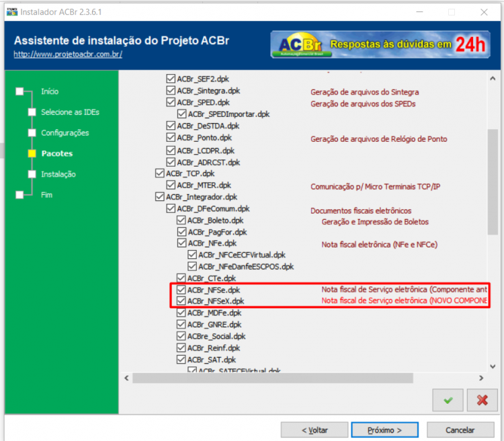Viewport: 504px width, 441px height.
Task: Toggle the ACBr_Sintegra.dpk checkbox
Action: (171, 90)
